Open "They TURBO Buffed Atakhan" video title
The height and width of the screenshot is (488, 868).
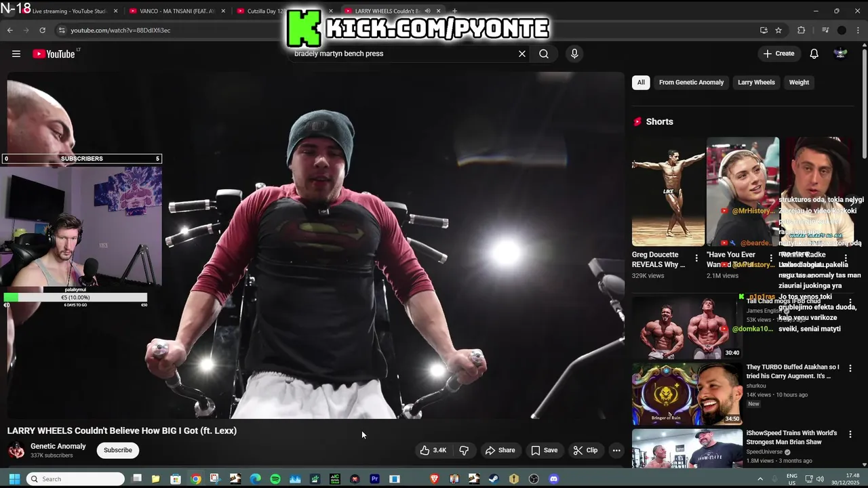pyautogui.click(x=793, y=371)
